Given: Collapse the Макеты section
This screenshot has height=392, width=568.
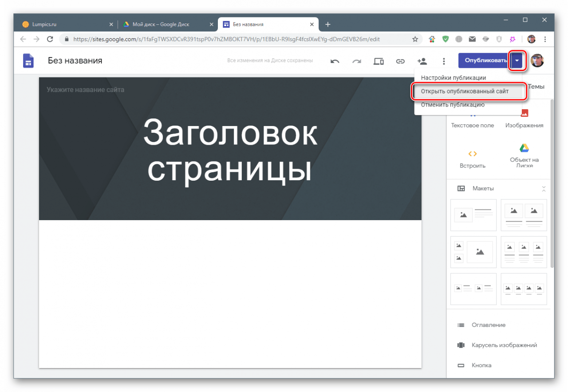Looking at the screenshot, I should coord(544,189).
